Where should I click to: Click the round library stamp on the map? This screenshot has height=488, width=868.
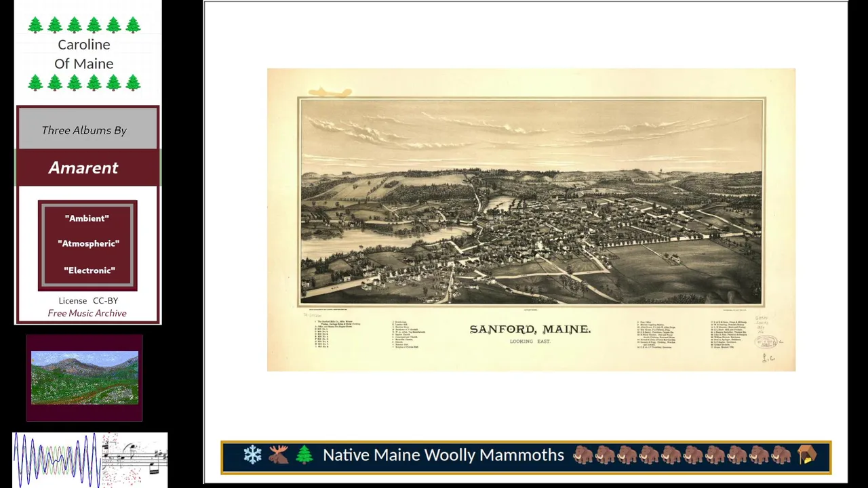pos(766,342)
